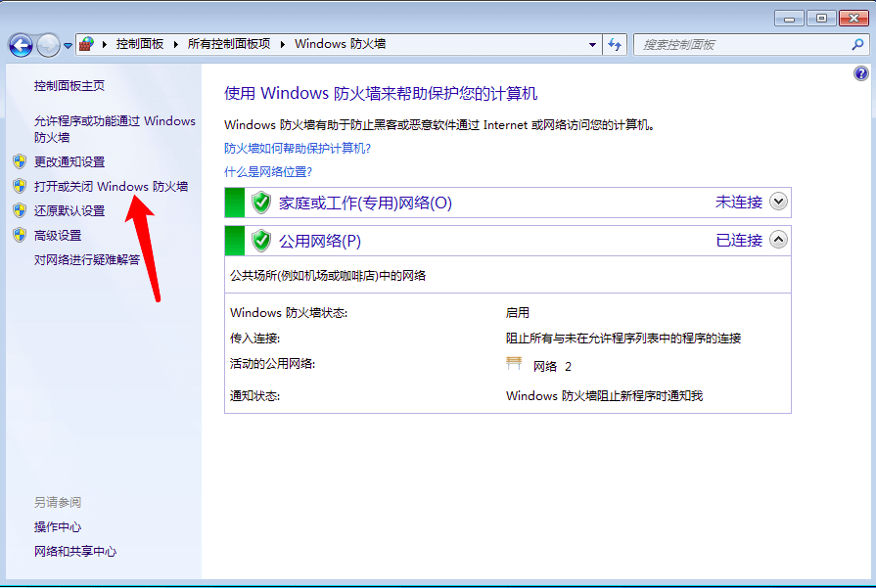Select 所有控制面板项 in the breadcrumb
The image size is (876, 588).
[229, 44]
